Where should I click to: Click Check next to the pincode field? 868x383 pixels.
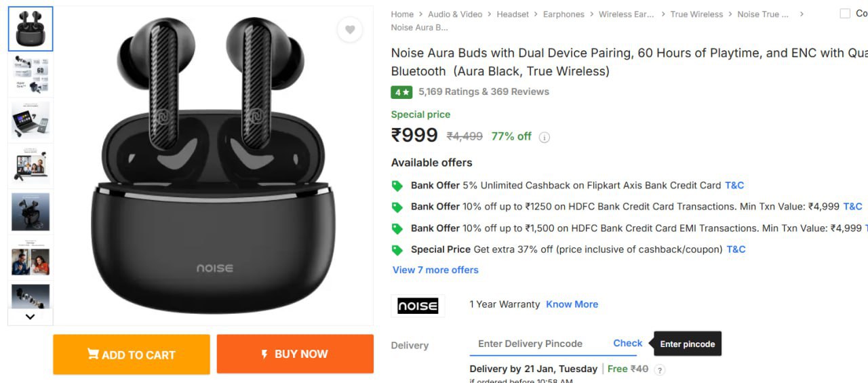tap(627, 344)
